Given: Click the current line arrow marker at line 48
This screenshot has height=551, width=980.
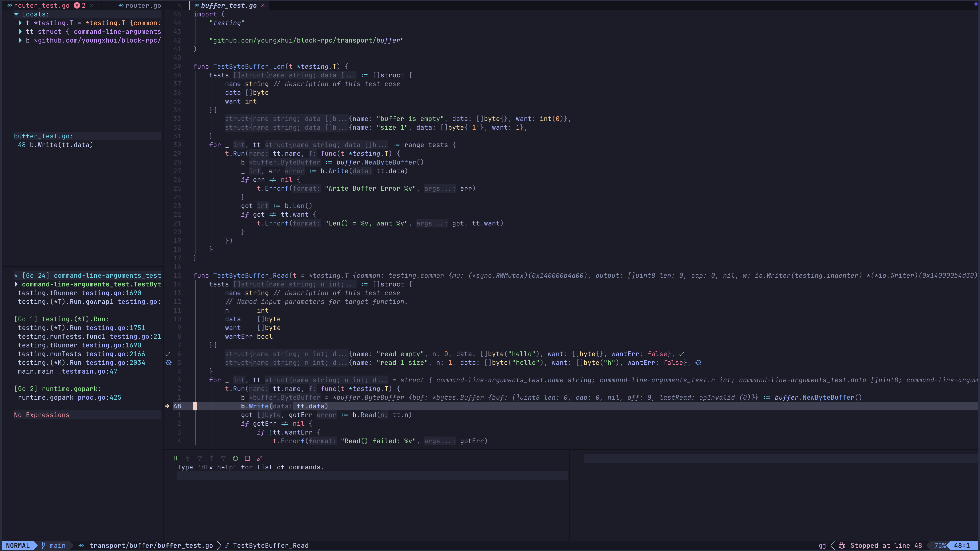Looking at the screenshot, I should 167,406.
